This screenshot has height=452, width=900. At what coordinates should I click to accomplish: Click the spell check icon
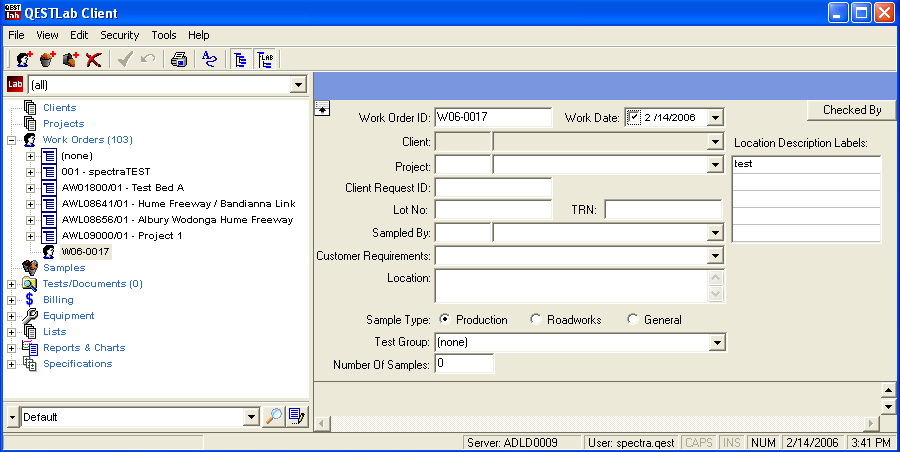click(x=209, y=59)
